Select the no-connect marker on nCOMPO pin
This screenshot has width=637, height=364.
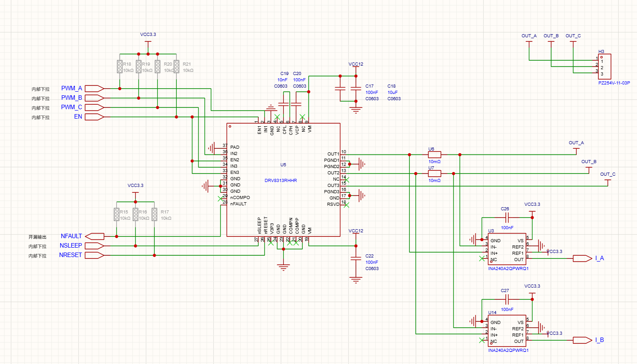point(220,198)
